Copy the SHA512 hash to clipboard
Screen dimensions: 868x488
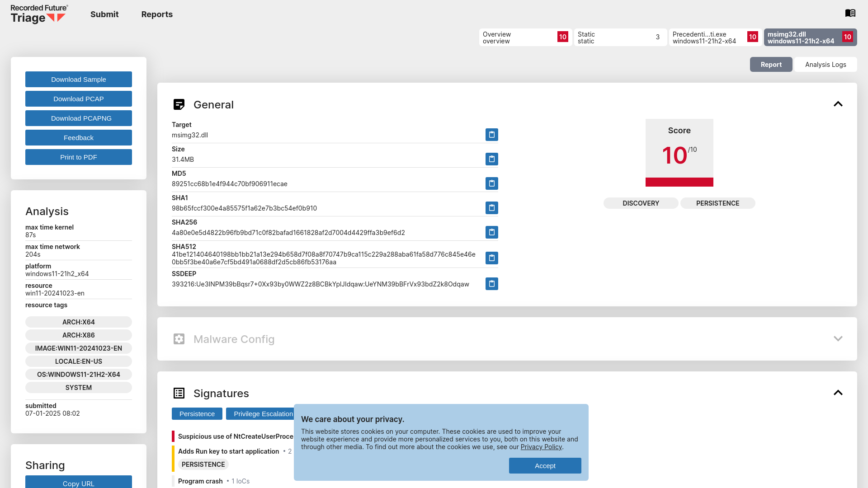[x=491, y=258]
